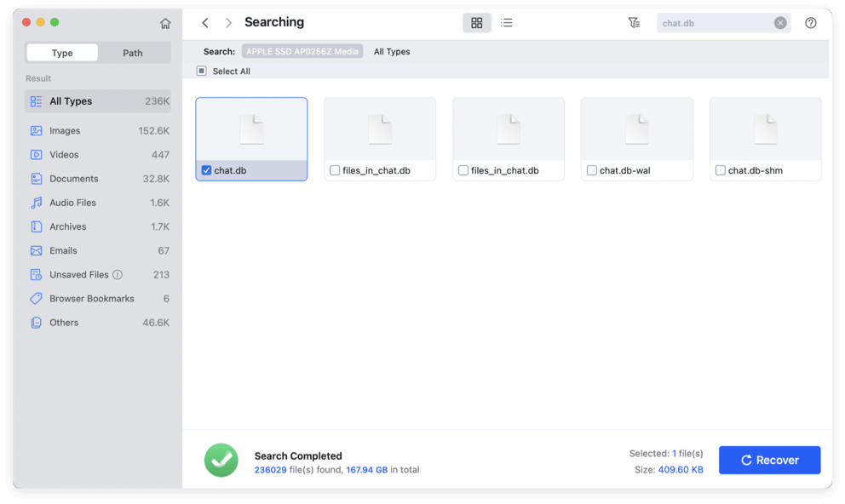
Task: Switch to the Path tab
Action: (132, 52)
